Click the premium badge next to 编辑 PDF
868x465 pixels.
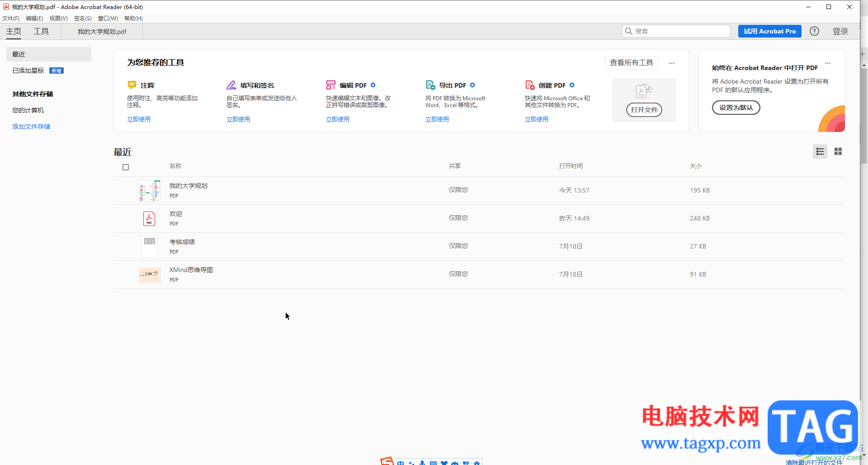(373, 85)
